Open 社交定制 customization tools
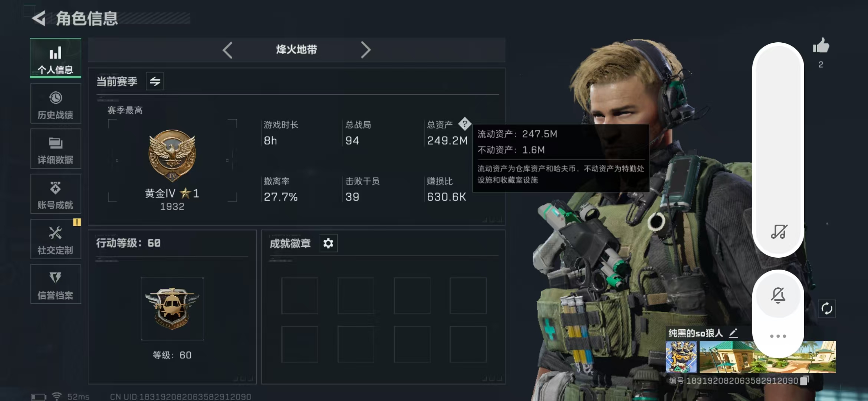Screen dimensions: 868x401 click(56, 239)
